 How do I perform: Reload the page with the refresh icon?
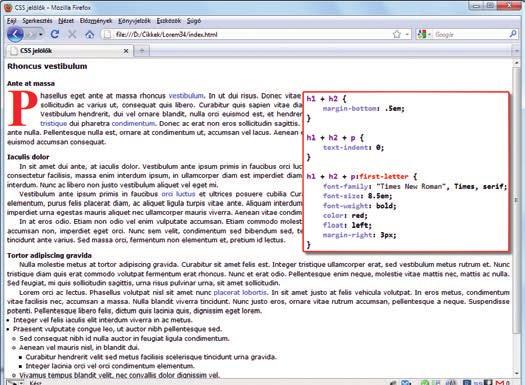[x=55, y=34]
